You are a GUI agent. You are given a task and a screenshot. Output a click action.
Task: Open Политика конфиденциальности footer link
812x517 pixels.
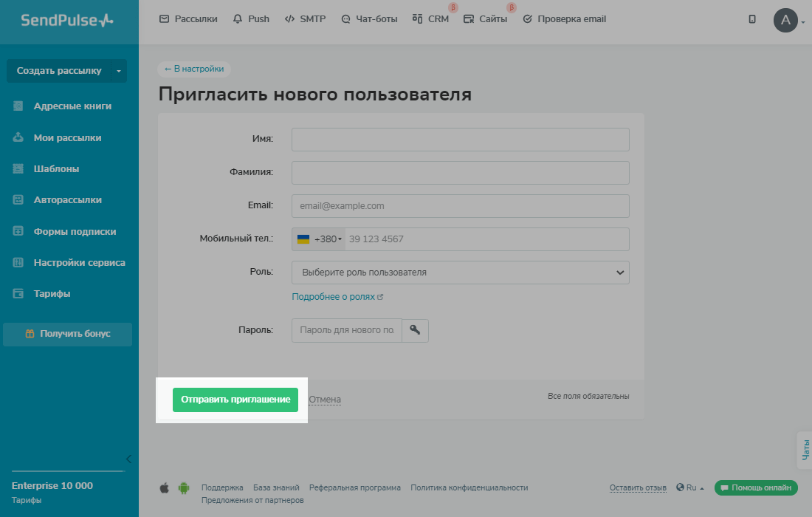(469, 487)
